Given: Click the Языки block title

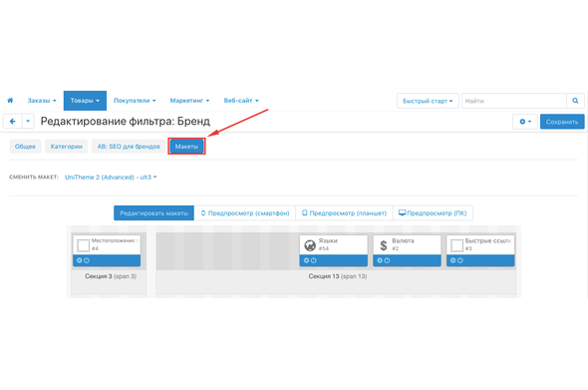Looking at the screenshot, I should pyautogui.click(x=328, y=240).
